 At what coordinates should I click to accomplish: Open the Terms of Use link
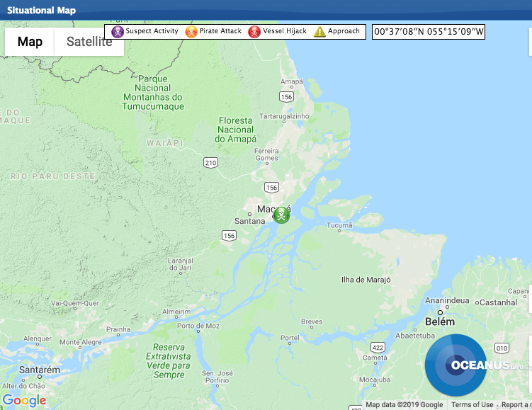472,405
